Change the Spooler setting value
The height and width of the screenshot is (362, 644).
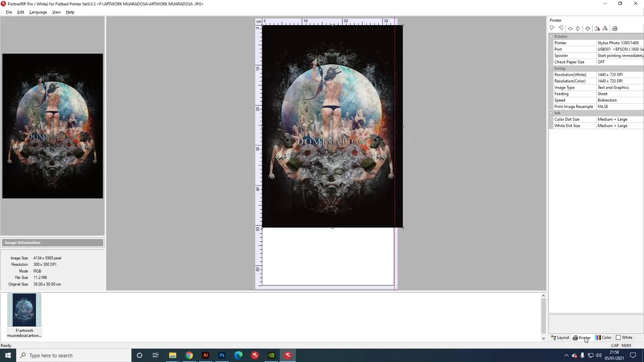click(x=620, y=56)
